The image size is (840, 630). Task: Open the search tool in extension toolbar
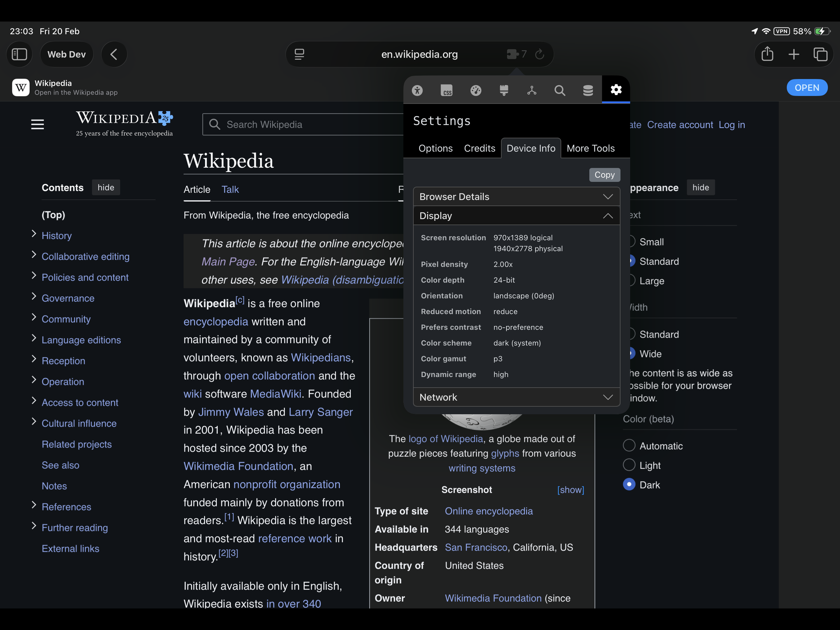pos(560,90)
